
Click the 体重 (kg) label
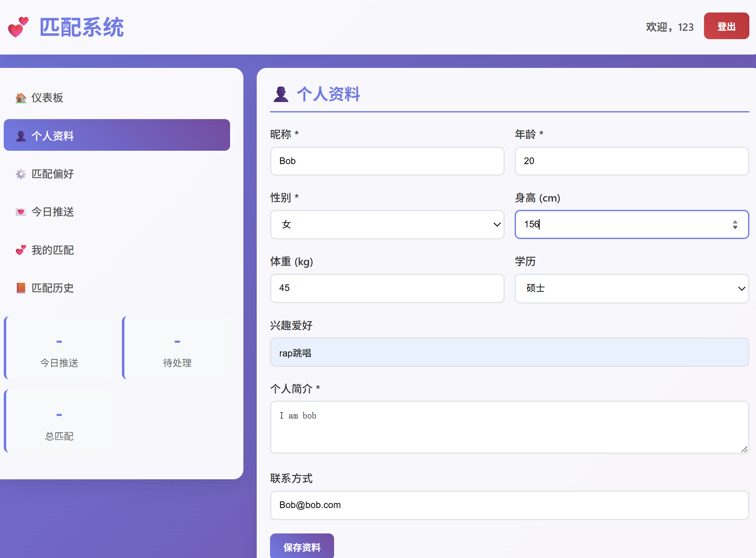[292, 262]
